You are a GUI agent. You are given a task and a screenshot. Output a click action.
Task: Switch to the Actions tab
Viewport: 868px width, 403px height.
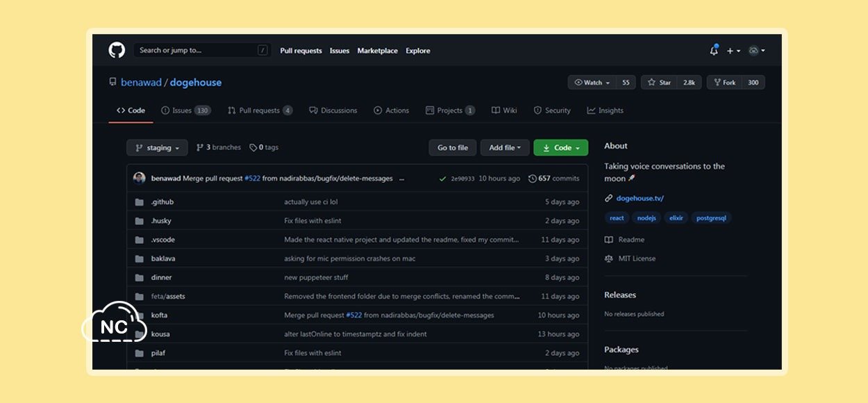click(x=392, y=110)
